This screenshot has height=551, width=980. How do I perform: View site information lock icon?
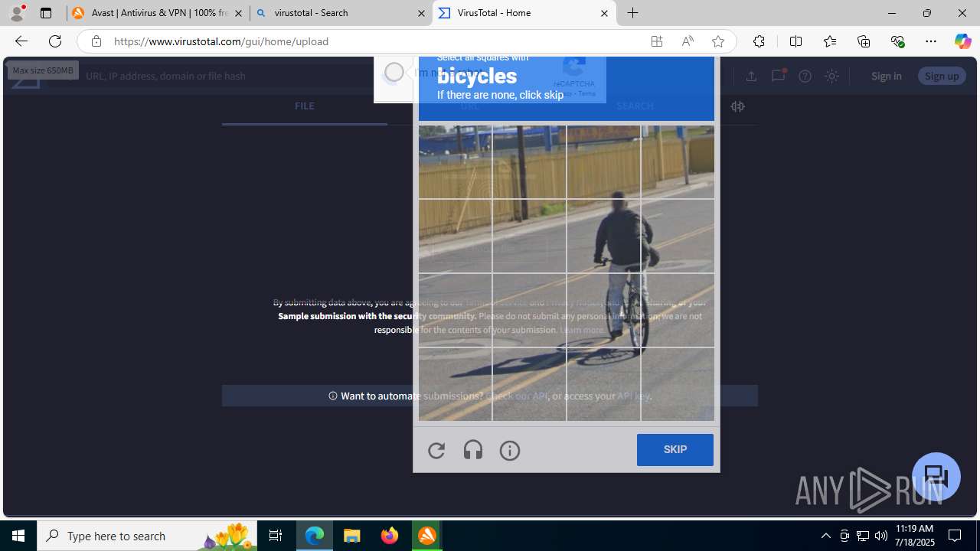tap(96, 41)
